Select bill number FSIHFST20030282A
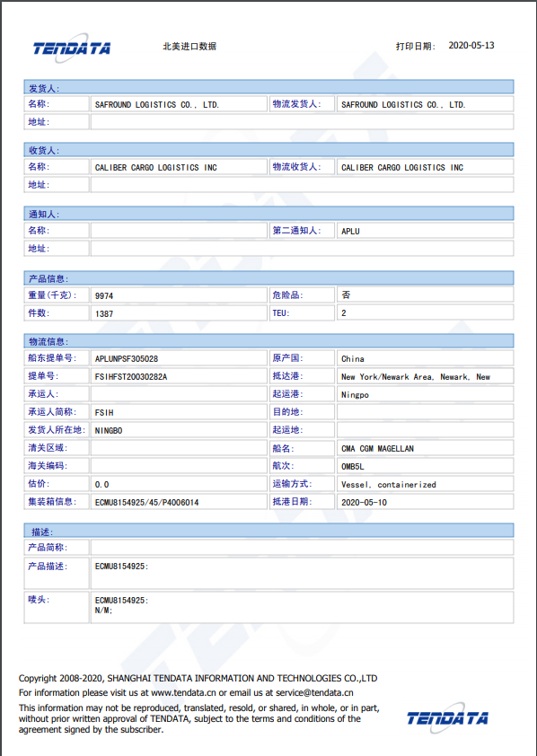The image size is (537, 756). pyautogui.click(x=131, y=376)
